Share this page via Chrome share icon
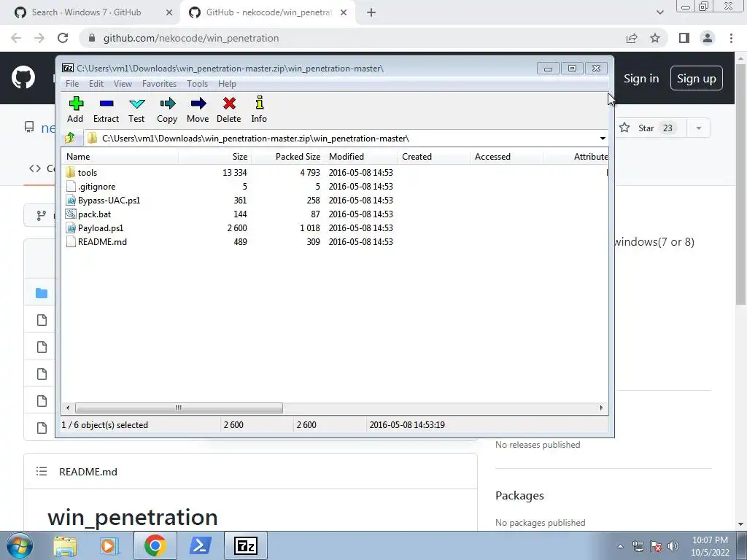 click(x=632, y=38)
